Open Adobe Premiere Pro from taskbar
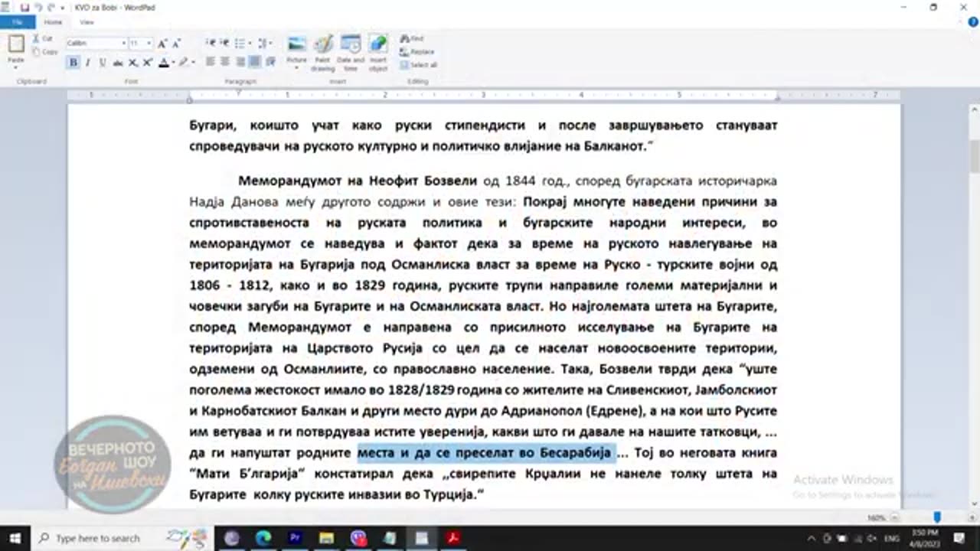This screenshot has height=551, width=980. (x=295, y=538)
